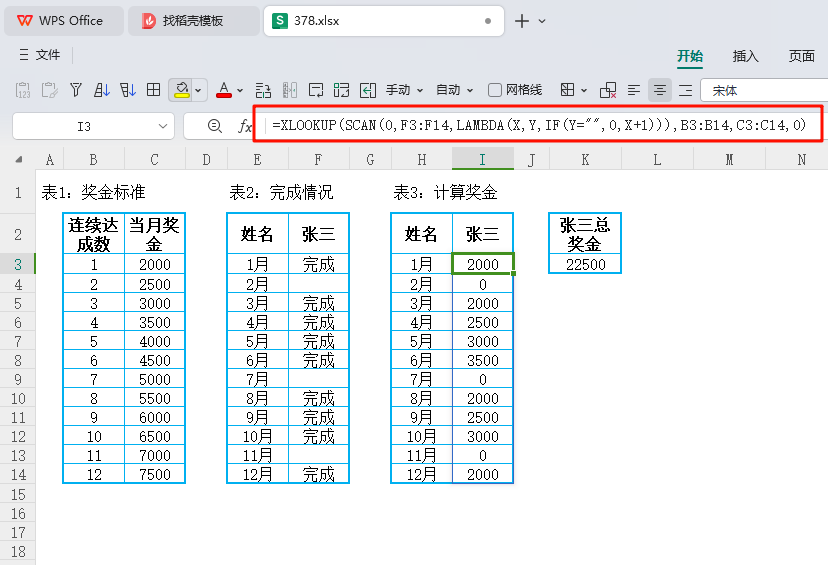
Task: Click the fx insert function icon
Action: [244, 126]
